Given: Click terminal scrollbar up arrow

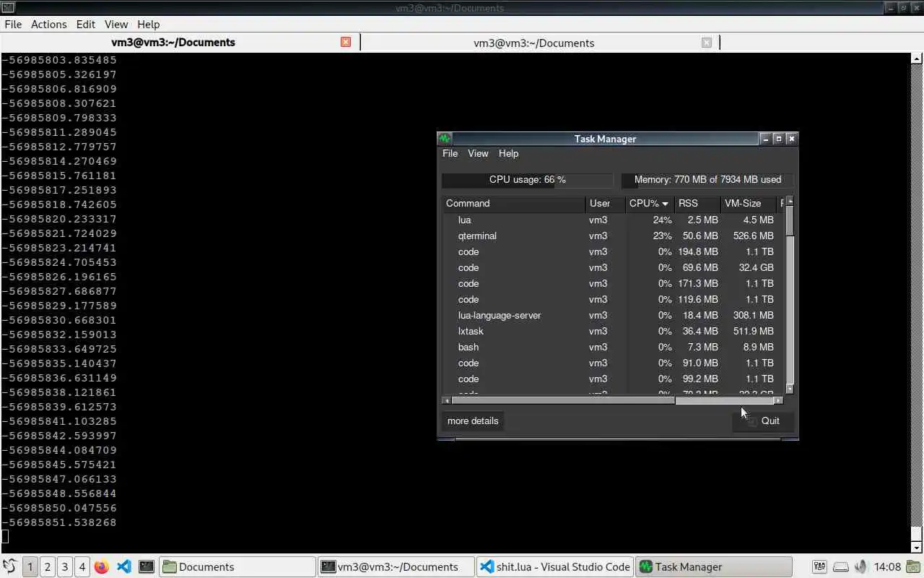Looking at the screenshot, I should pyautogui.click(x=918, y=59).
